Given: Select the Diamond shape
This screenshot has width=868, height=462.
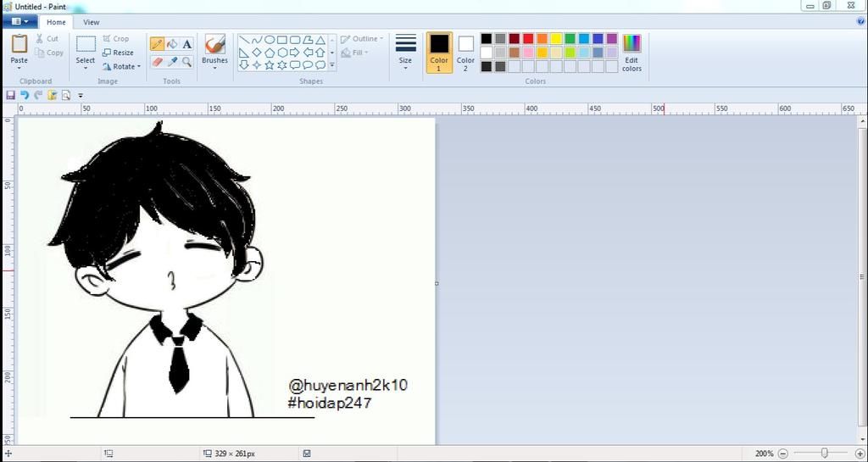Looking at the screenshot, I should click(x=256, y=53).
